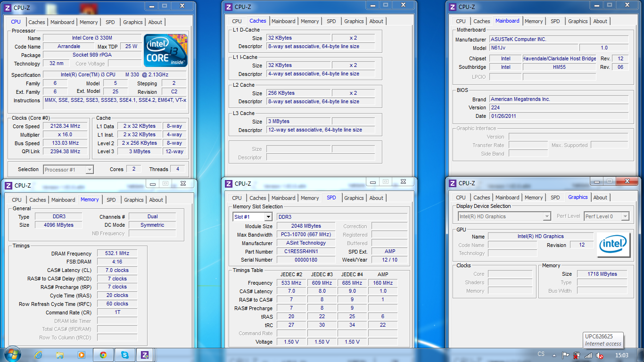Click CPU-Z title icon of Graphics window

pos(453,183)
